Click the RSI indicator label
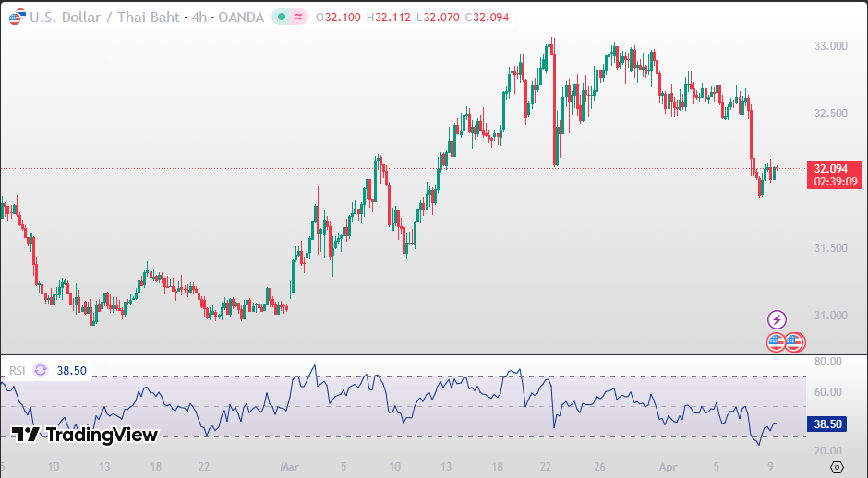 click(18, 370)
